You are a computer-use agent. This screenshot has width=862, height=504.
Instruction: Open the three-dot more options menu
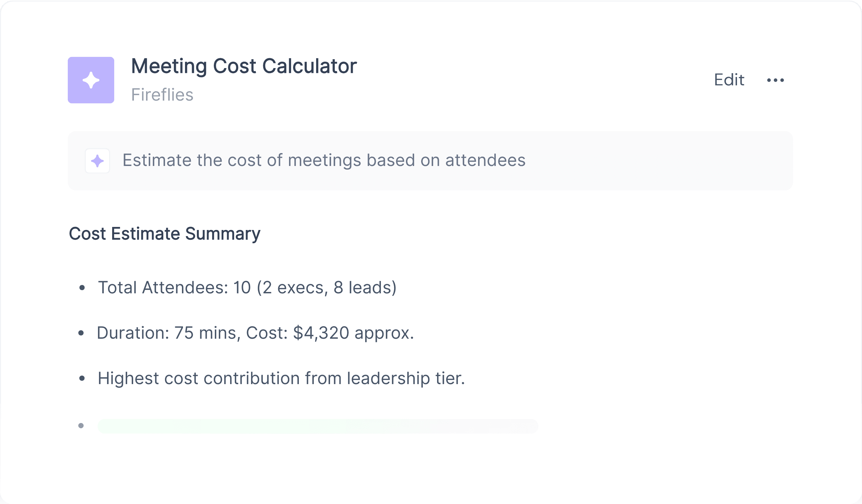tap(776, 80)
